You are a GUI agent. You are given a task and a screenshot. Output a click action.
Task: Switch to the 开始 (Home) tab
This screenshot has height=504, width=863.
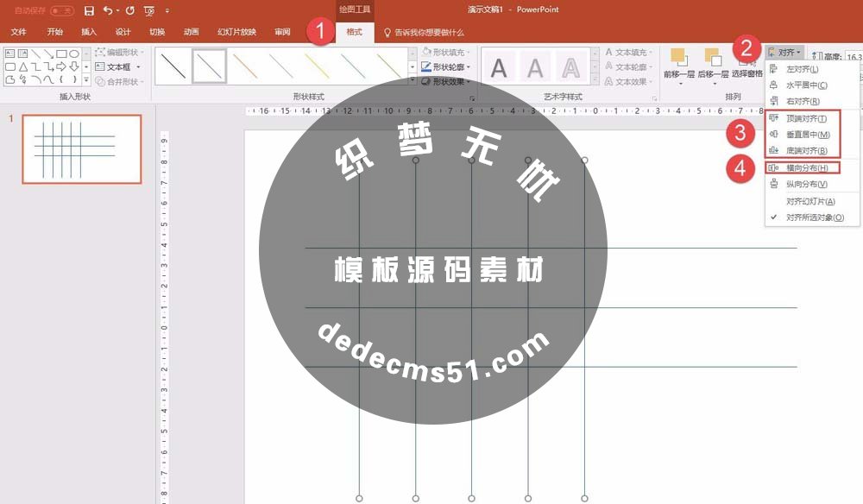(x=55, y=30)
